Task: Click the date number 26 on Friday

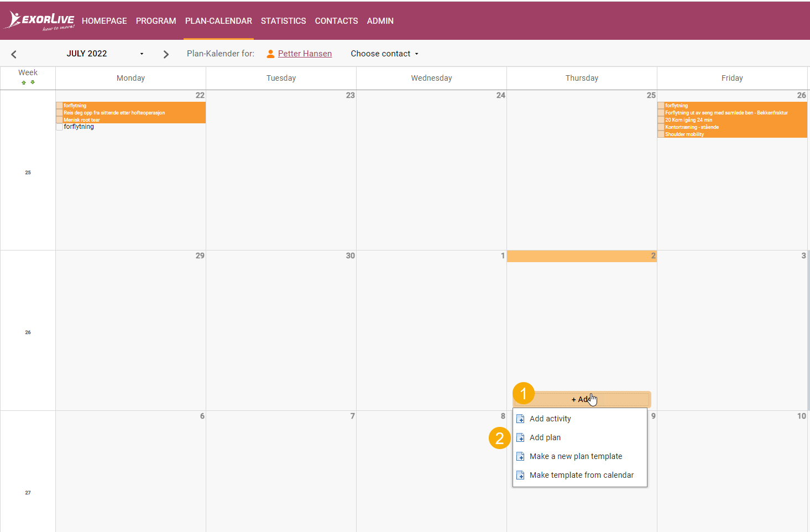Action: [802, 95]
